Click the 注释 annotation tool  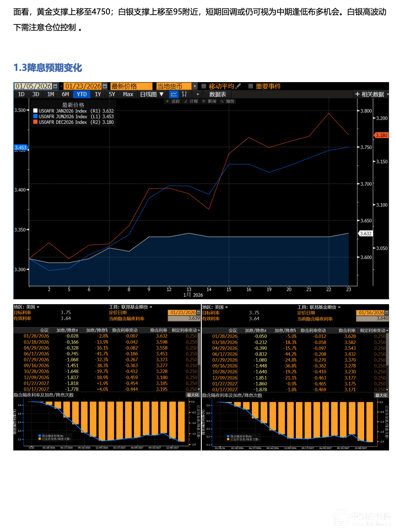coord(191,101)
